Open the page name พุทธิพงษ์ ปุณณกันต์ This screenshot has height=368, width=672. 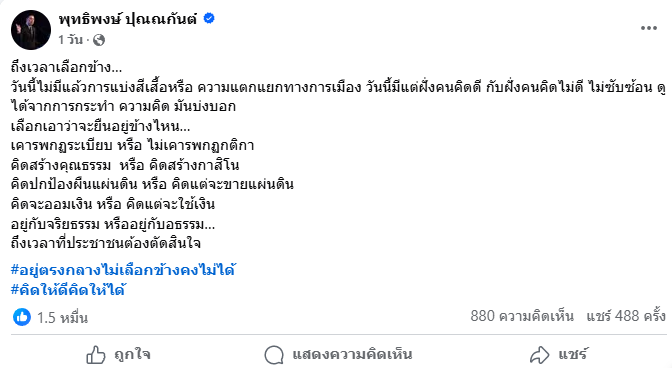(x=128, y=19)
